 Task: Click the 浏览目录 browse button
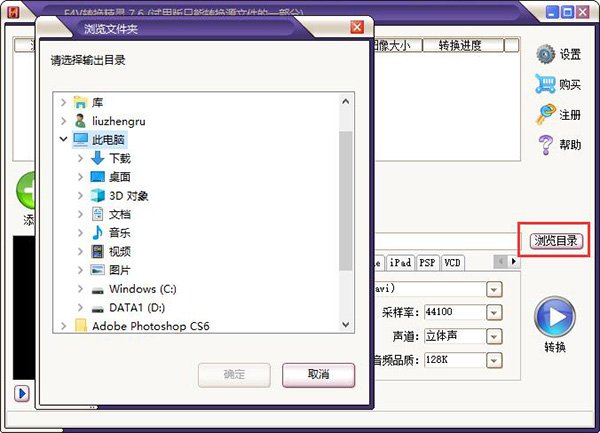(556, 241)
